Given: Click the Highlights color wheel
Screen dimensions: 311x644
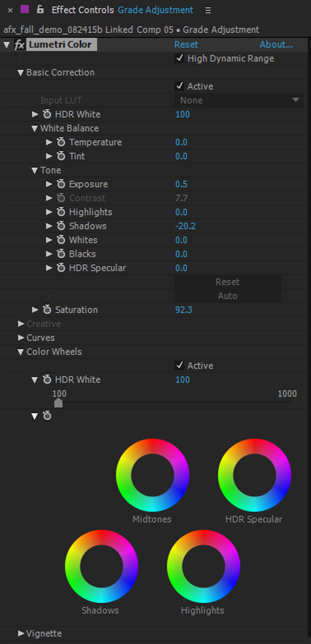Looking at the screenshot, I should [203, 566].
